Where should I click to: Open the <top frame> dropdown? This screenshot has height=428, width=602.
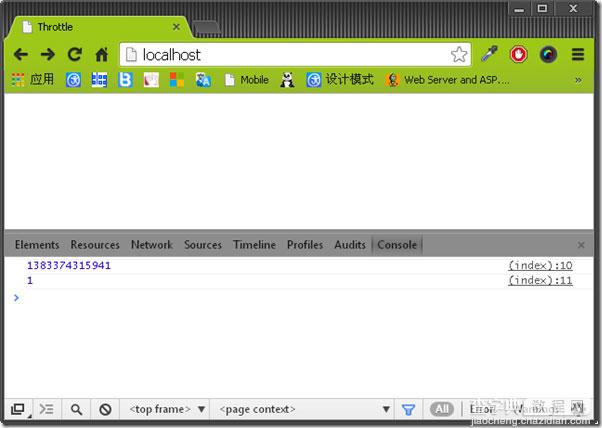167,409
